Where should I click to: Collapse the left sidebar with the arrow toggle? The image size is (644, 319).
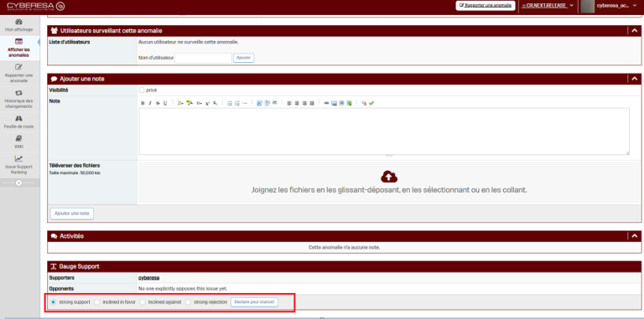(x=18, y=183)
